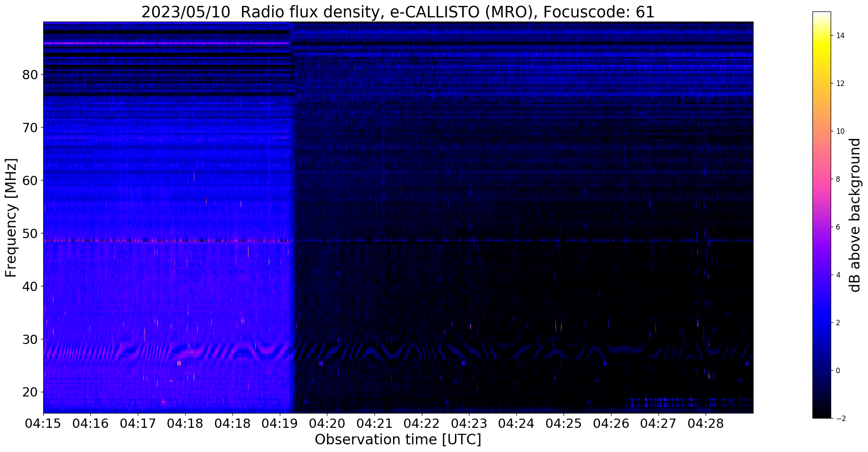Click the 70 MHz frequency tick label
The height and width of the screenshot is (452, 868).
pyautogui.click(x=30, y=128)
